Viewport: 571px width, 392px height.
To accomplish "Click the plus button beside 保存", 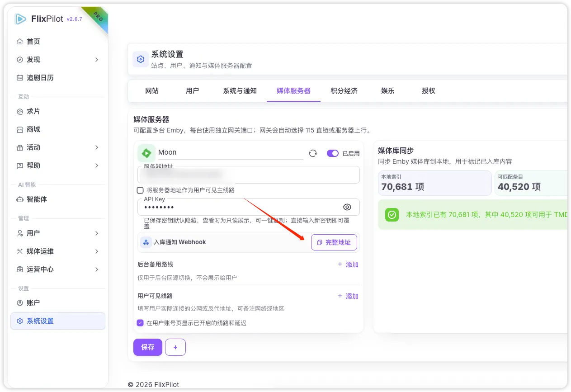I will tap(175, 347).
